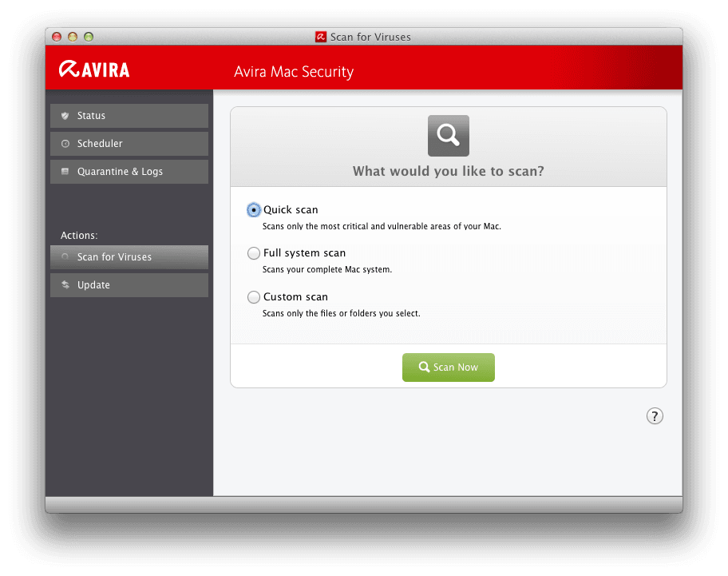Pick the Custom scan radio button
Screen dimensions: 728x576
pyautogui.click(x=254, y=297)
